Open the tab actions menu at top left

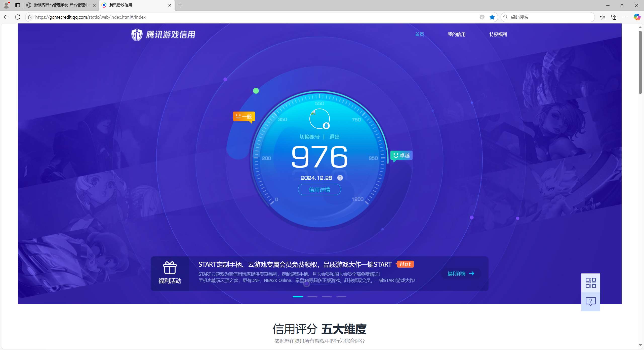(x=17, y=5)
